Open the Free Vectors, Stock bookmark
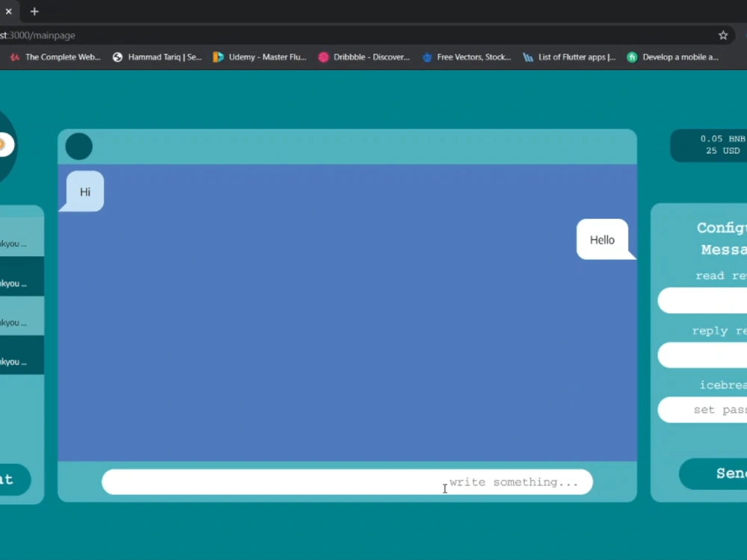This screenshot has width=747, height=560. [467, 57]
